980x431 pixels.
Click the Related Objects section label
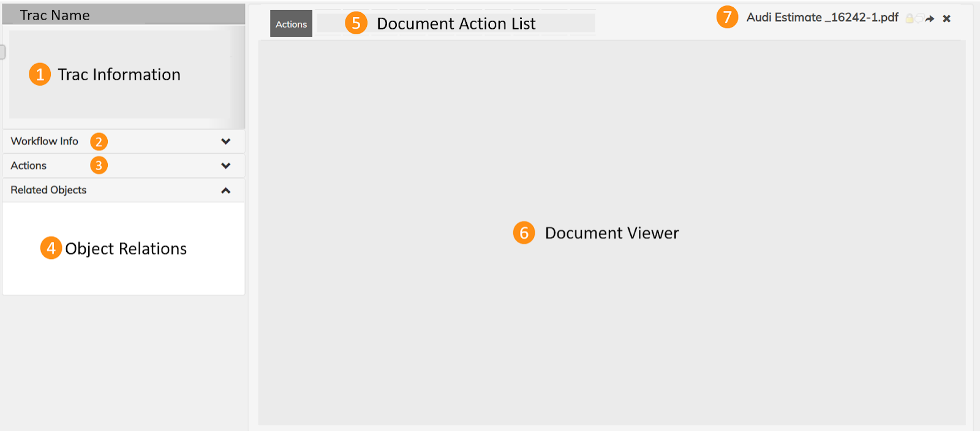tap(48, 190)
